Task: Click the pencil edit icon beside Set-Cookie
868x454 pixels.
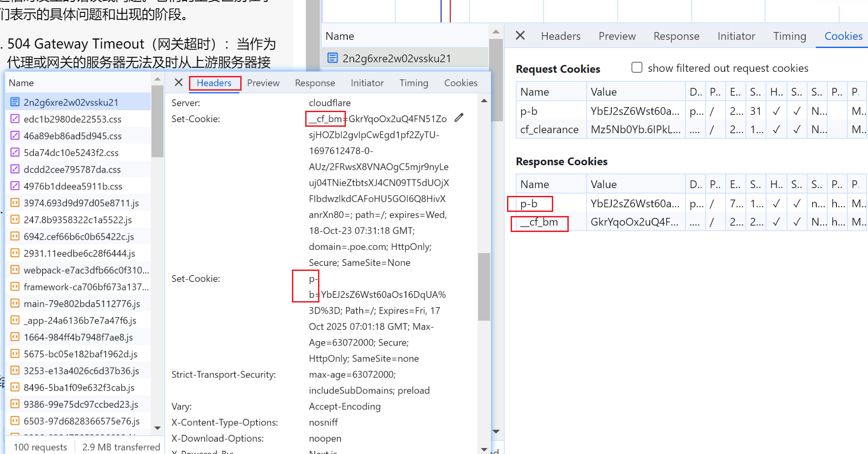Action: tap(459, 118)
